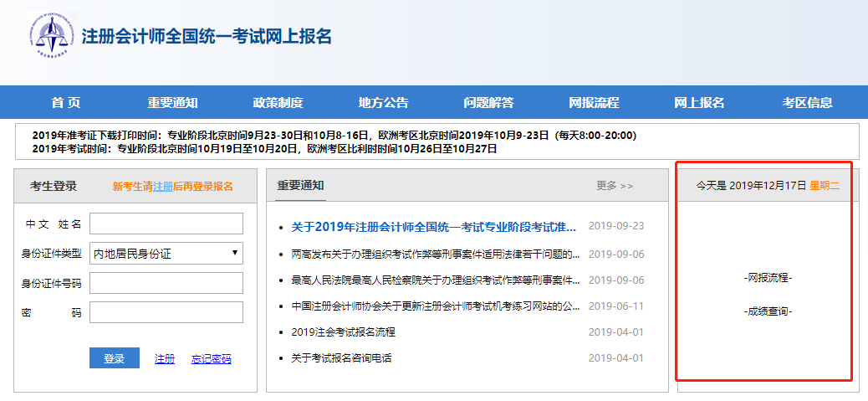Click the 注册 link beside the login button

pos(165,359)
